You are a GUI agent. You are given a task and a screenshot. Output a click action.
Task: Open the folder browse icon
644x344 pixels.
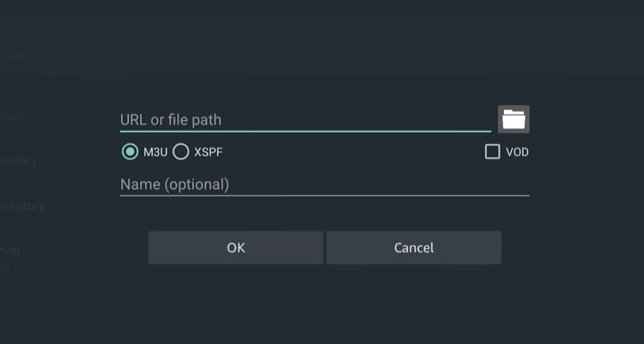point(514,119)
